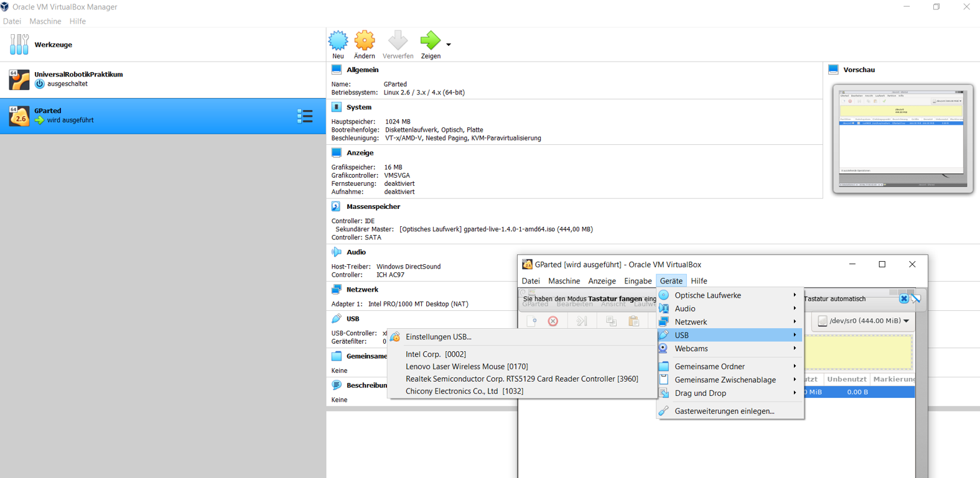
Task: Click the Vorschau preview panel icon
Action: pos(834,70)
